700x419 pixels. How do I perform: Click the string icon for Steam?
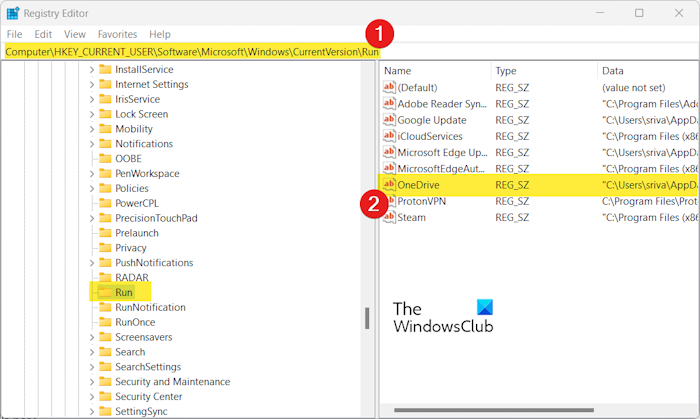tap(389, 217)
